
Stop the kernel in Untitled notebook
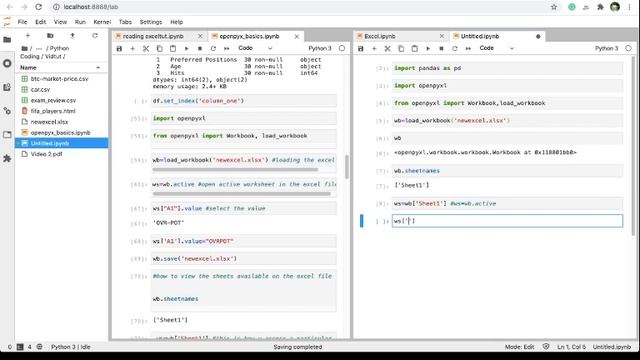[441, 49]
